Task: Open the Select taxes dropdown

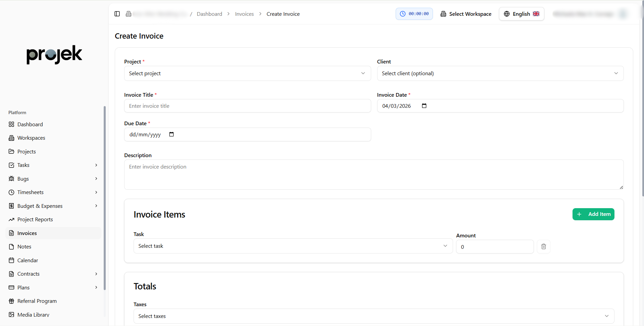Action: (x=374, y=316)
